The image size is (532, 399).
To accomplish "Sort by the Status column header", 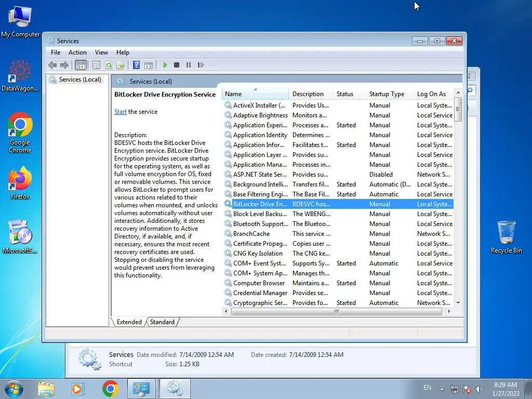I will coord(350,94).
